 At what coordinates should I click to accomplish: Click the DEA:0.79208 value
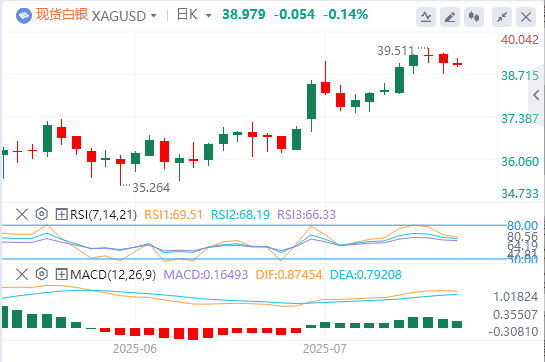point(366,275)
